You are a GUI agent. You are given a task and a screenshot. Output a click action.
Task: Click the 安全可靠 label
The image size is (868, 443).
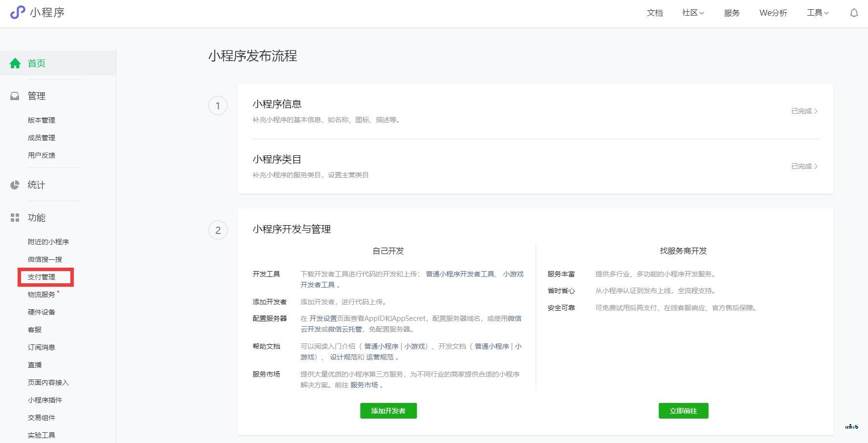click(x=561, y=308)
